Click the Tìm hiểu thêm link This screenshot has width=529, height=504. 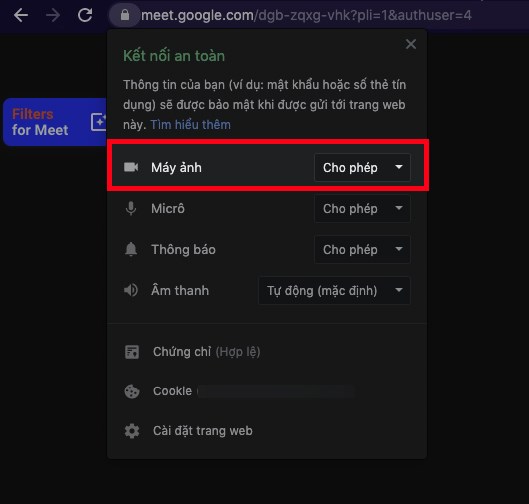click(x=191, y=125)
